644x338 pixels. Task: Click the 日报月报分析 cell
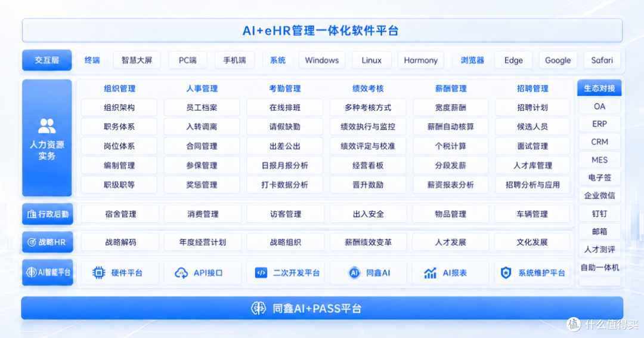click(x=284, y=165)
